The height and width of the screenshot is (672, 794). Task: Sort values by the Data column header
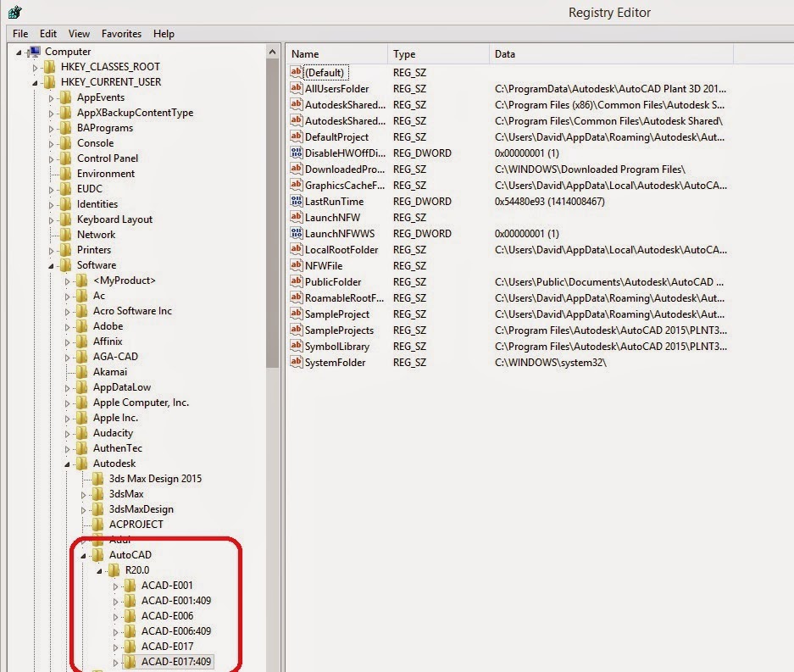(611, 53)
